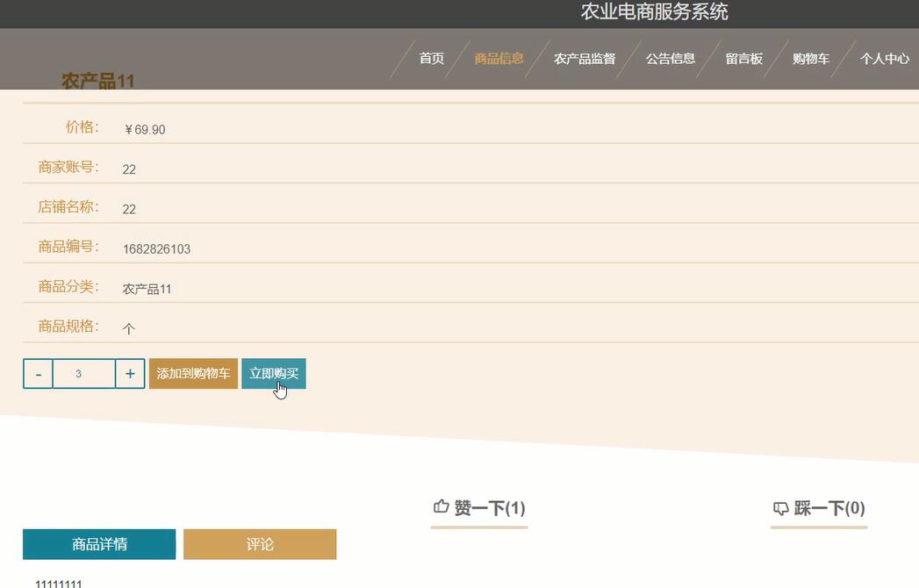
Task: Click the thumbs-up "赞一下" like icon
Action: click(x=441, y=506)
